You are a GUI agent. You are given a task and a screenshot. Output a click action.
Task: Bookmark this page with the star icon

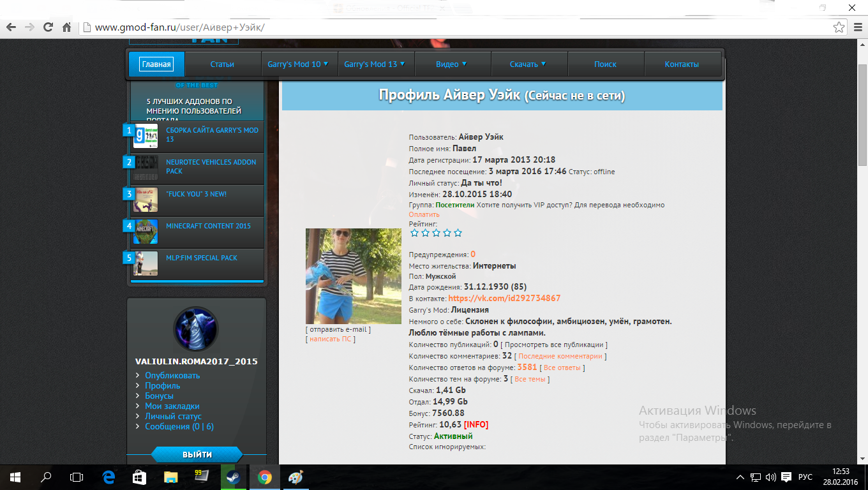839,27
